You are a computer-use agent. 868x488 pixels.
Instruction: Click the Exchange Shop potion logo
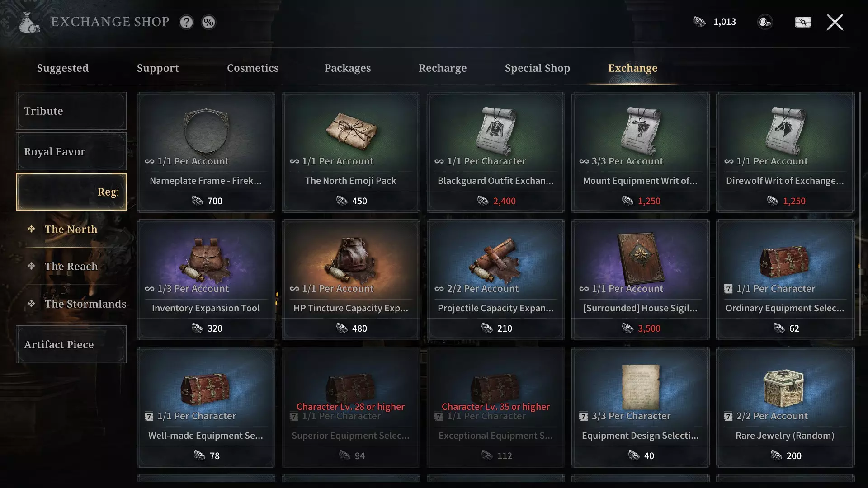tap(29, 22)
